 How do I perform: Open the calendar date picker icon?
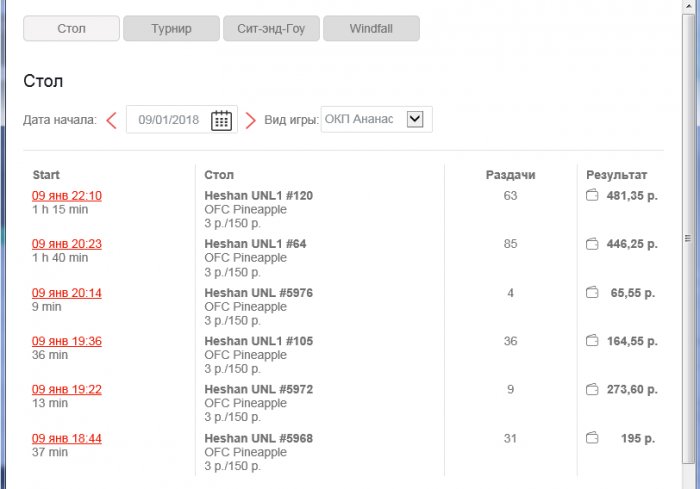pyautogui.click(x=222, y=120)
